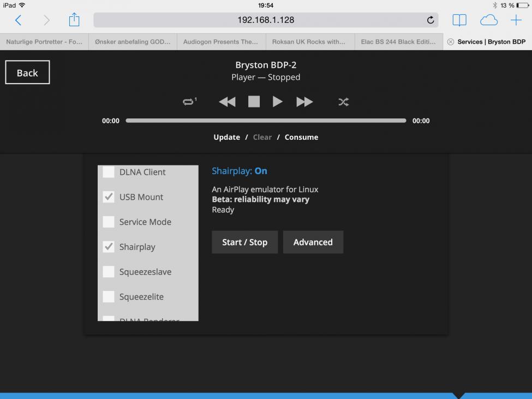Switch to Ønsker anbefaling GOD tab
This screenshot has width=532, height=399.
click(133, 41)
